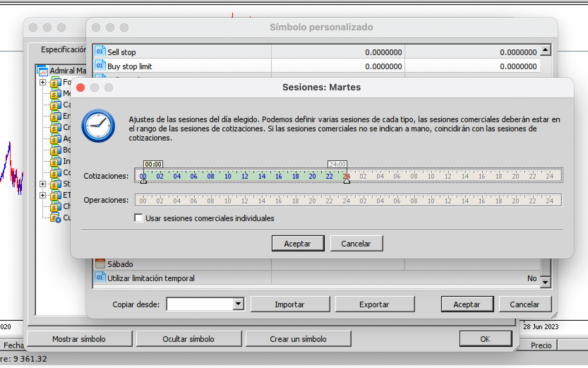588x368 pixels.
Task: Click hour 12 on the green Cotizaciones bar
Action: 245,176
